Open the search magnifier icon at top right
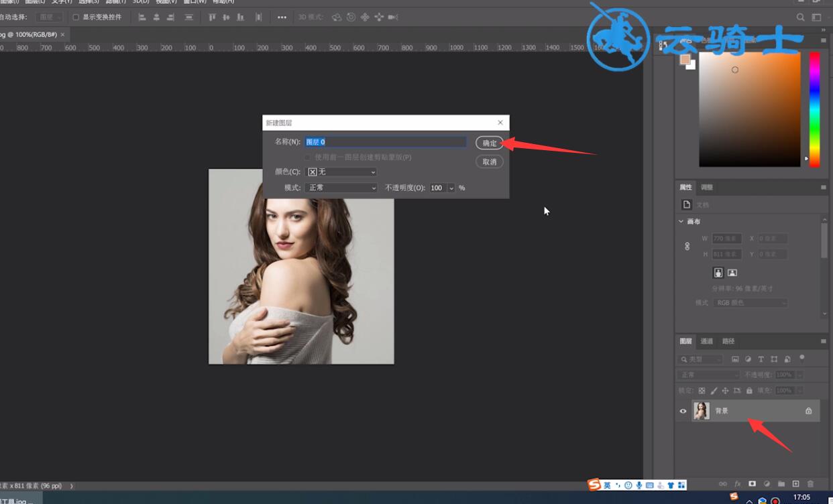 point(801,17)
